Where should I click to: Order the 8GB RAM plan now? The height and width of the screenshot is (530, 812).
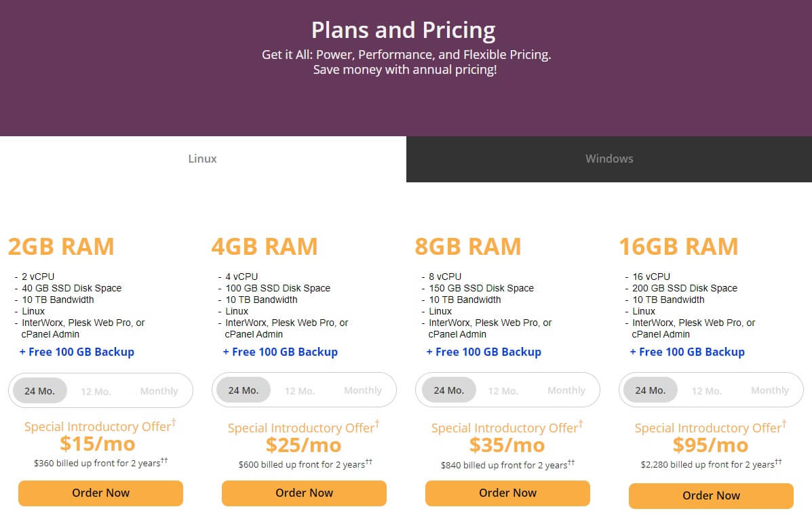click(507, 493)
